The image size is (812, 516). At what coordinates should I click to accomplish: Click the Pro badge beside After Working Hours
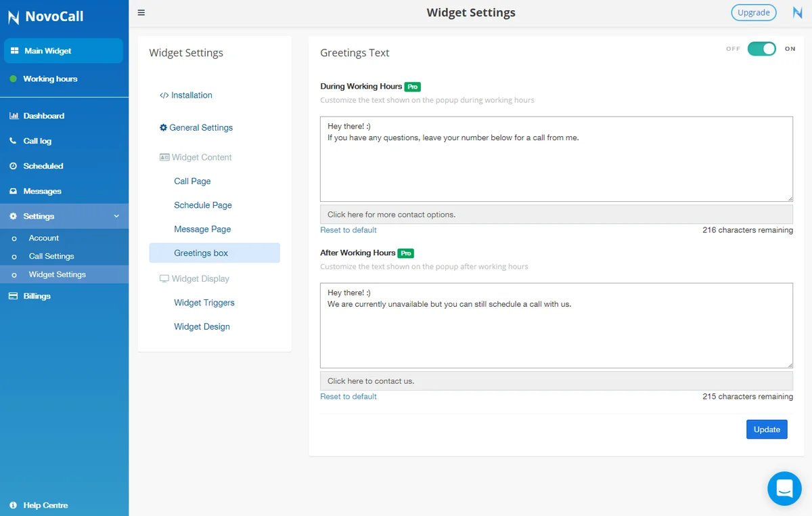tap(406, 253)
